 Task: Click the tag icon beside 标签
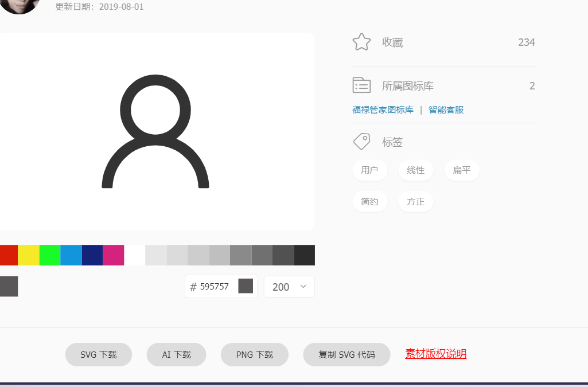coord(361,141)
